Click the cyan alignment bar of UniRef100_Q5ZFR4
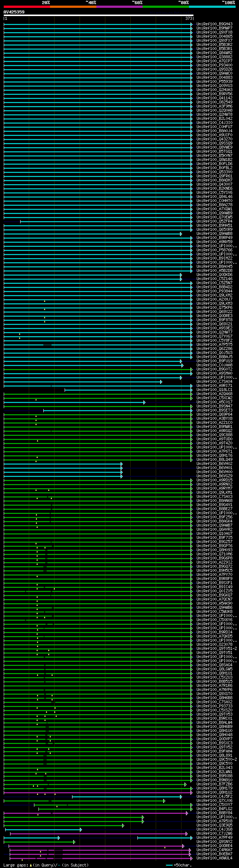 coord(106,221)
